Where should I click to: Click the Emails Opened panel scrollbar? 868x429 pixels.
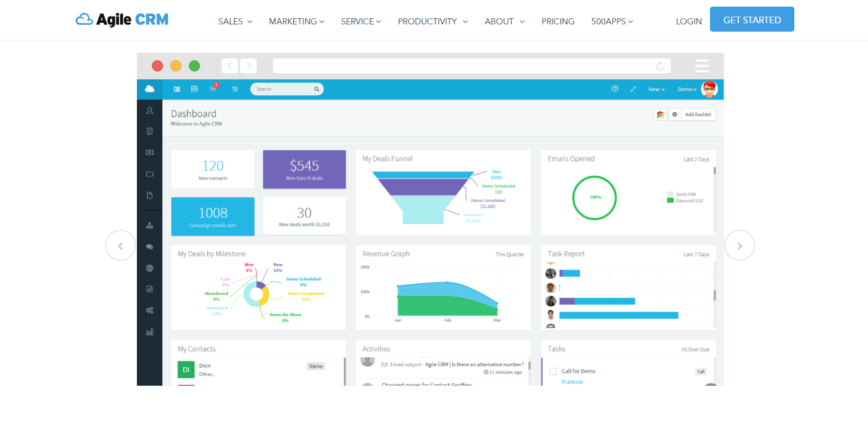pyautogui.click(x=714, y=171)
